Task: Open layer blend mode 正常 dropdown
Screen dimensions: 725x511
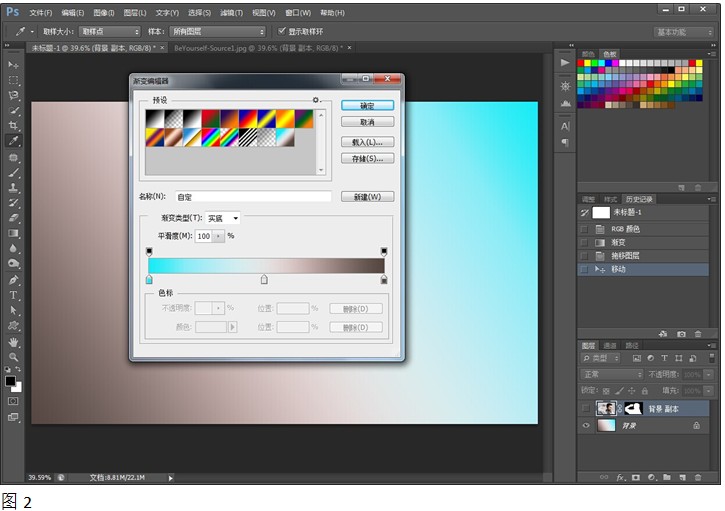Action: pos(611,374)
